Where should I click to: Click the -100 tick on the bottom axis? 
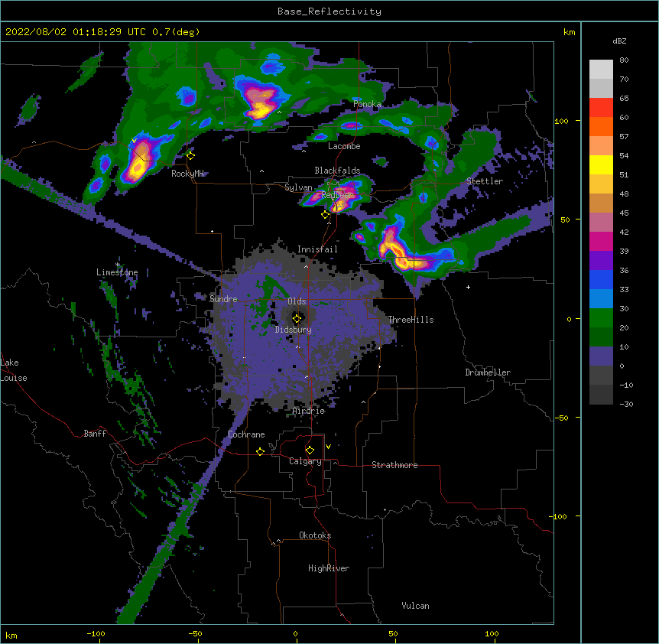click(x=96, y=633)
